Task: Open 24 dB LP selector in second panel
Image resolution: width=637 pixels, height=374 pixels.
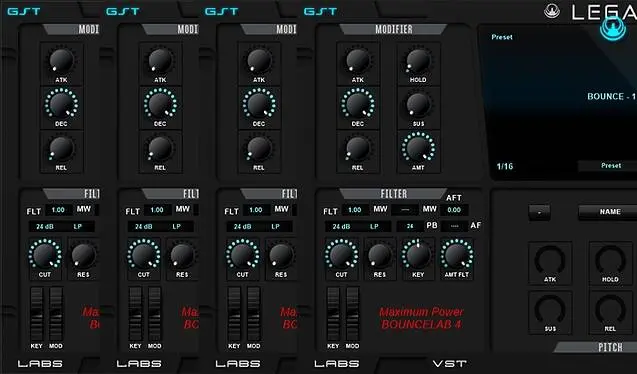Action: (160, 227)
